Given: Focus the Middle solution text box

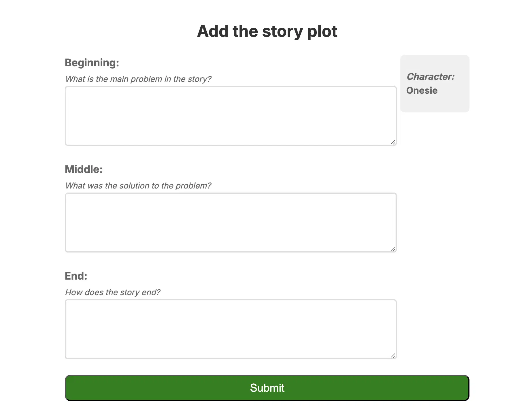Looking at the screenshot, I should (231, 223).
